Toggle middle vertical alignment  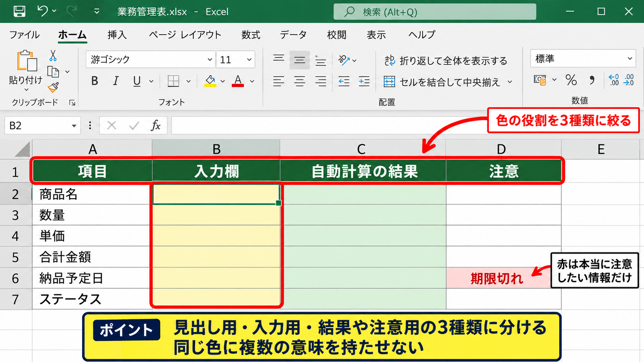299,60
